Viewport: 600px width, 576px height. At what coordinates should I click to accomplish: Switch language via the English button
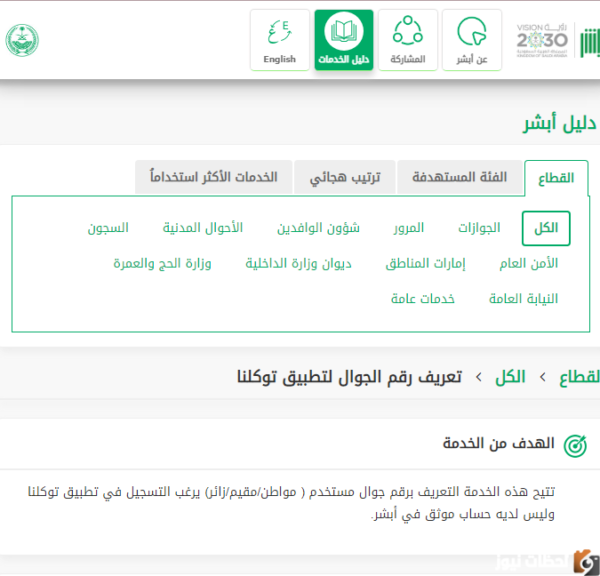tap(280, 40)
